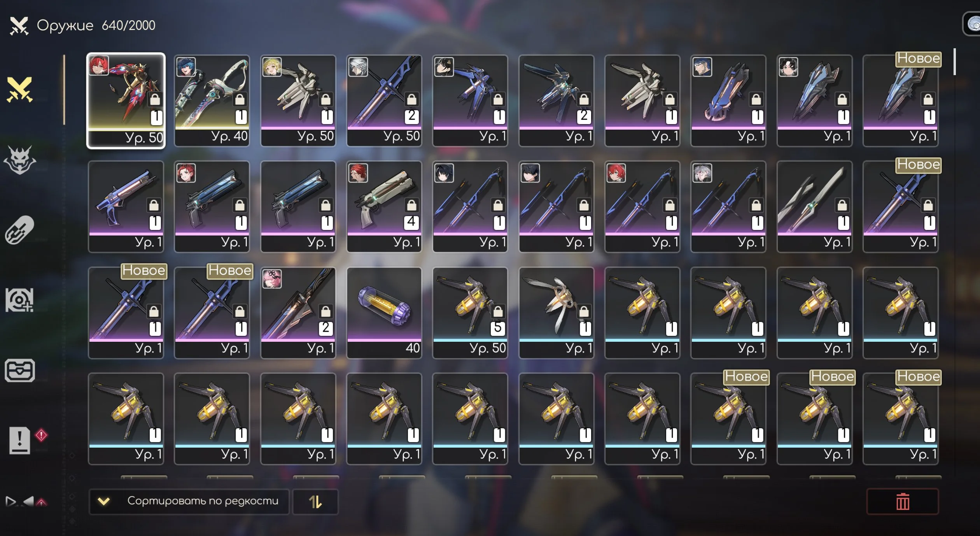This screenshot has width=980, height=536.
Task: Click the yellow chevron on sort dropdown
Action: 103,501
